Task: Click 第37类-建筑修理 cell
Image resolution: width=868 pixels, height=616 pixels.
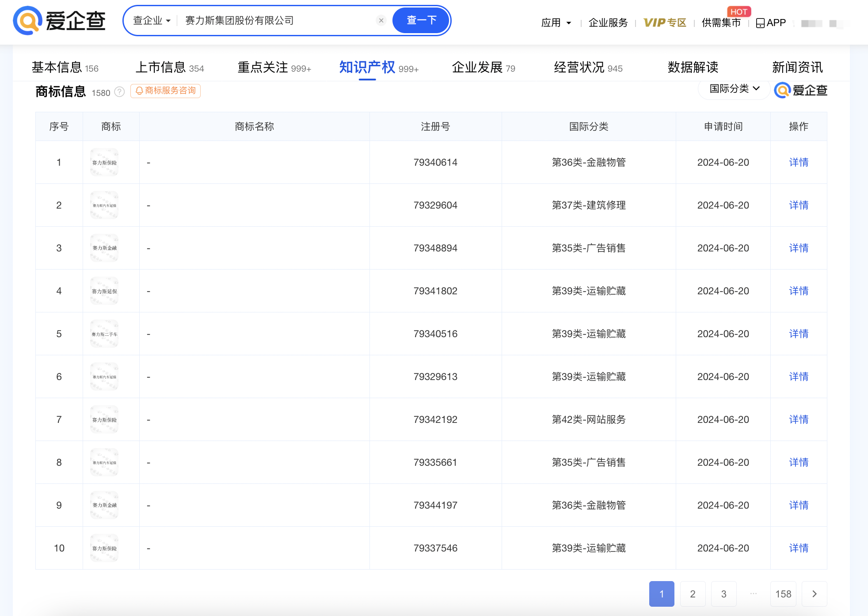Action: [589, 205]
